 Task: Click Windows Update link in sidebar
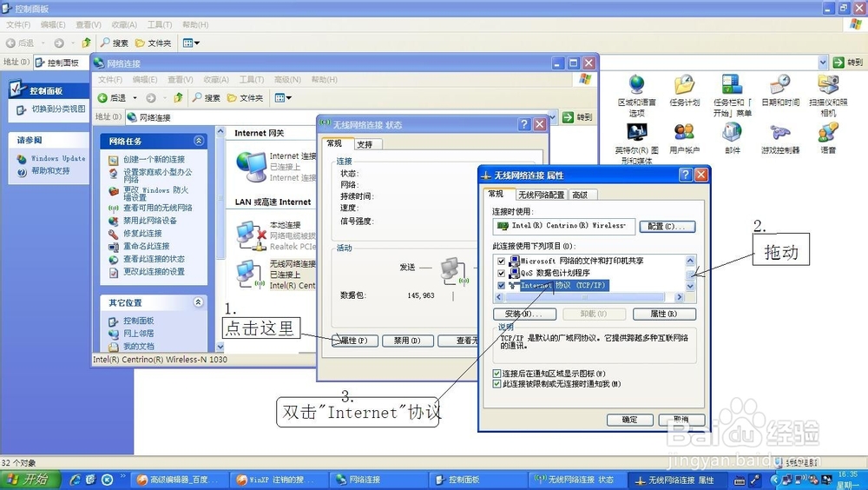[x=58, y=158]
